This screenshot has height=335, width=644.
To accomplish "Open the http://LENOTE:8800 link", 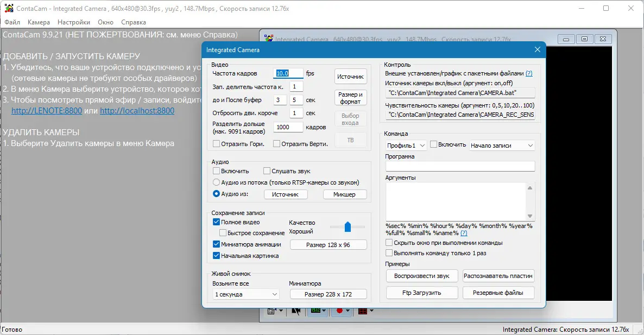I will click(47, 111).
